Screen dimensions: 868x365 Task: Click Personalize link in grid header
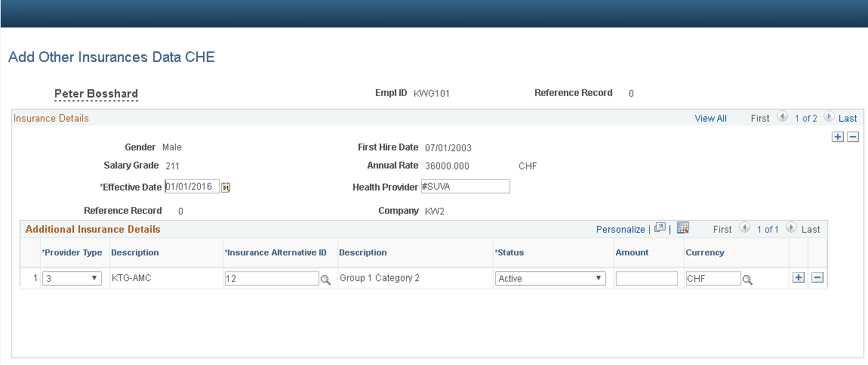click(620, 229)
